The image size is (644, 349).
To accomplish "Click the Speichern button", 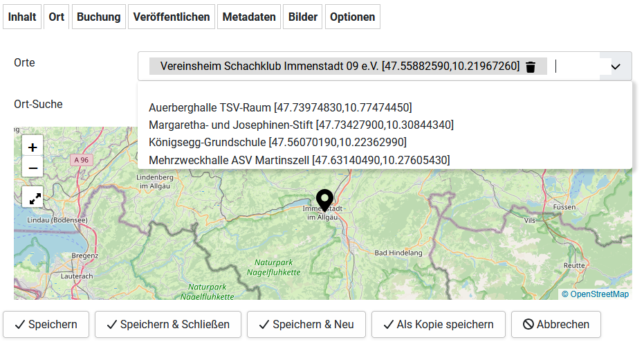I will (x=46, y=324).
